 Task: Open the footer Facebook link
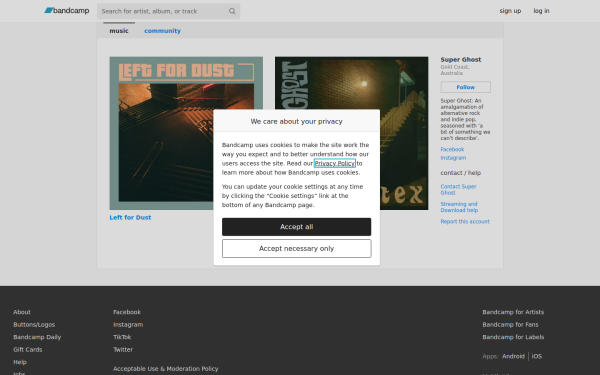coord(127,312)
